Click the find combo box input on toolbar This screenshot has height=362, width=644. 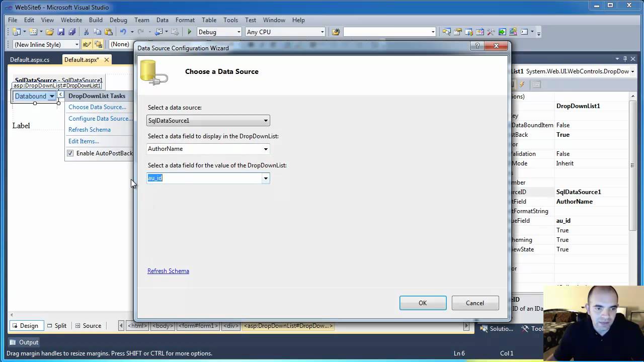pyautogui.click(x=389, y=32)
